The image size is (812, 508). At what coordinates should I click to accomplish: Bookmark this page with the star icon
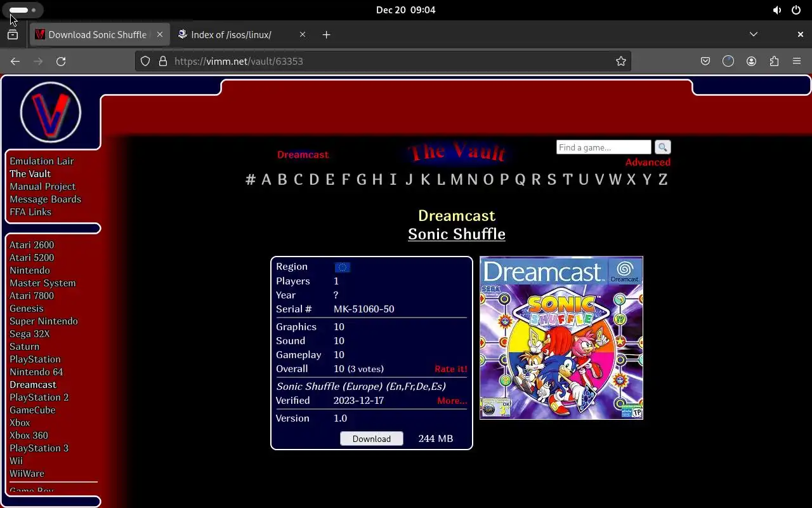click(x=621, y=61)
